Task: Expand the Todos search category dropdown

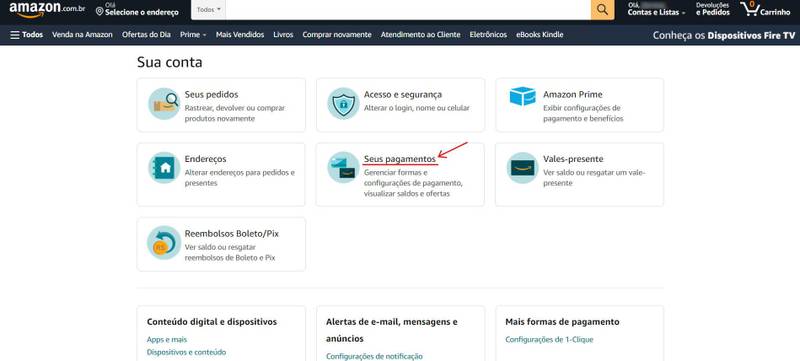Action: [208, 10]
